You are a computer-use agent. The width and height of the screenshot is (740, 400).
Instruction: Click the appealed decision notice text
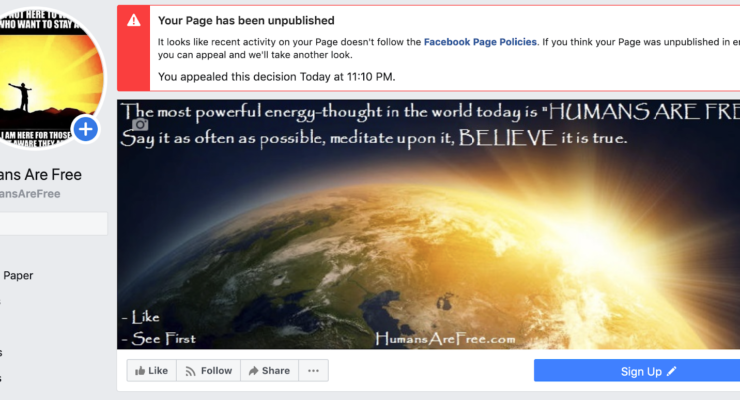(x=277, y=77)
